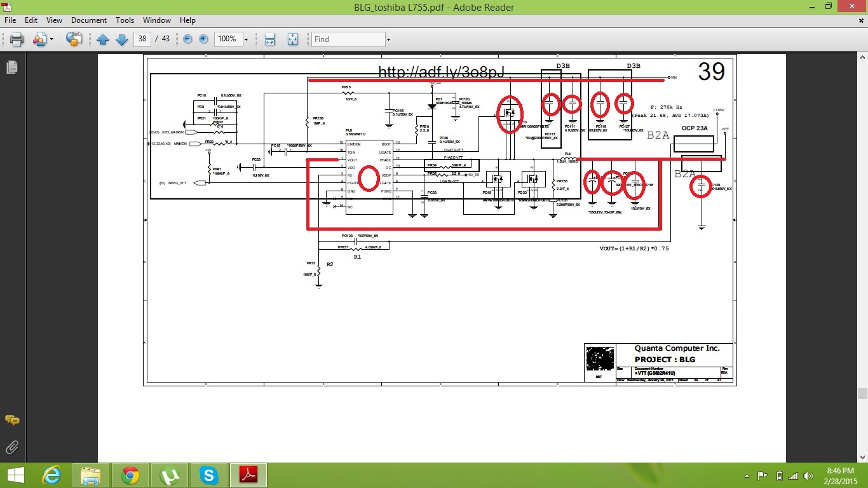Open Google Chrome from the taskbar
Image resolution: width=868 pixels, height=488 pixels.
130,475
